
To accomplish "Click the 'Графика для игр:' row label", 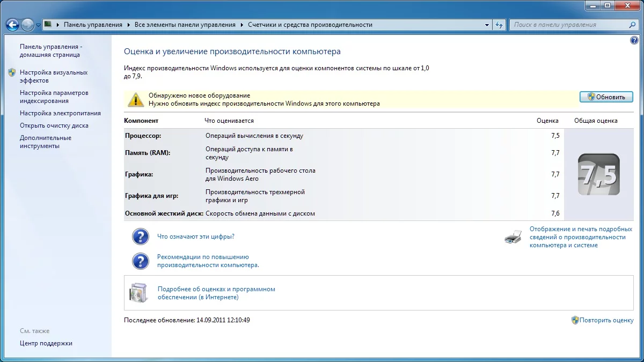I will [152, 196].
